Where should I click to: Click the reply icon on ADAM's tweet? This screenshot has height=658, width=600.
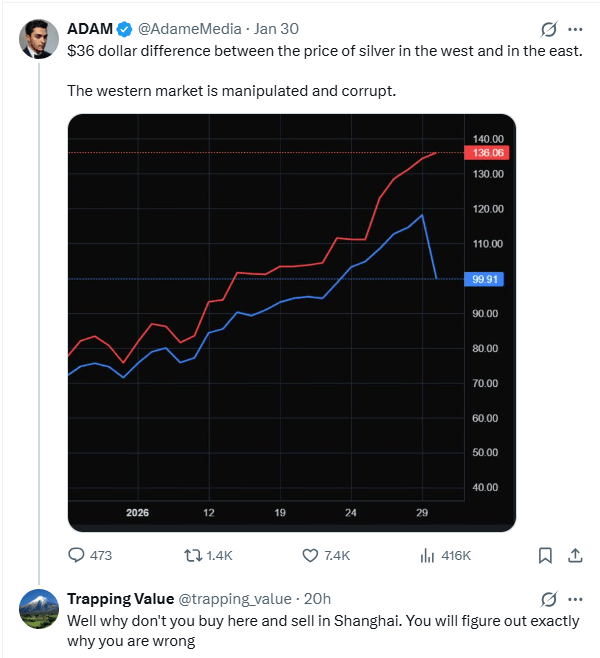click(77, 555)
